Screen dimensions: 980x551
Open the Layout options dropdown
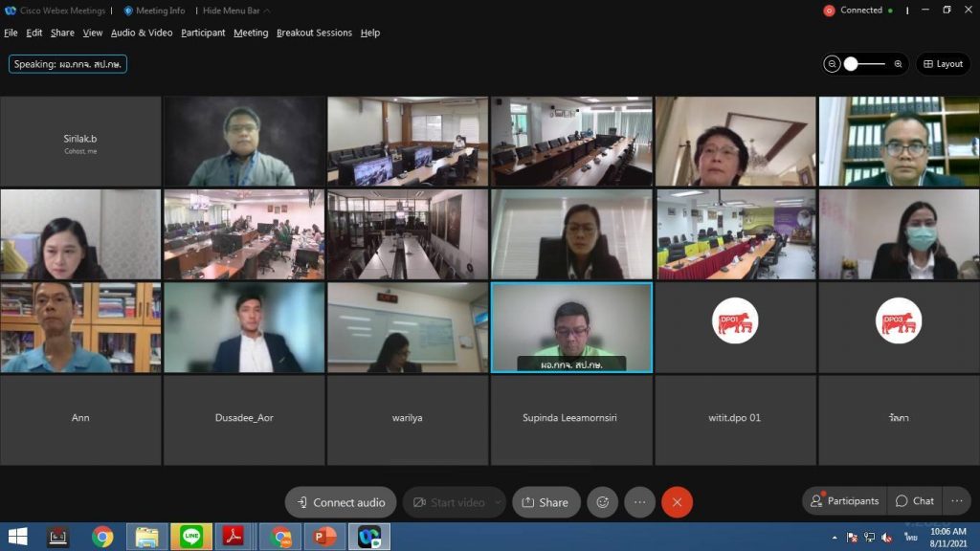coord(943,64)
